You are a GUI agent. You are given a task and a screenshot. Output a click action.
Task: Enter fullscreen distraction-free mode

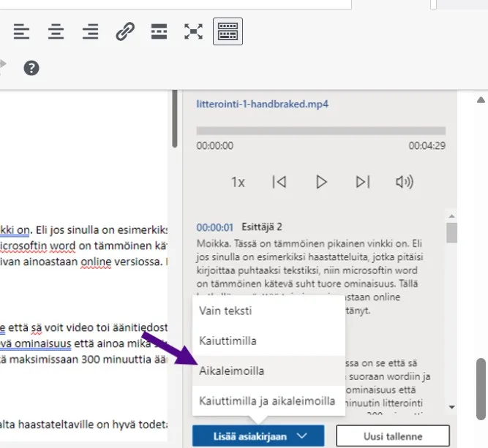coord(194,31)
